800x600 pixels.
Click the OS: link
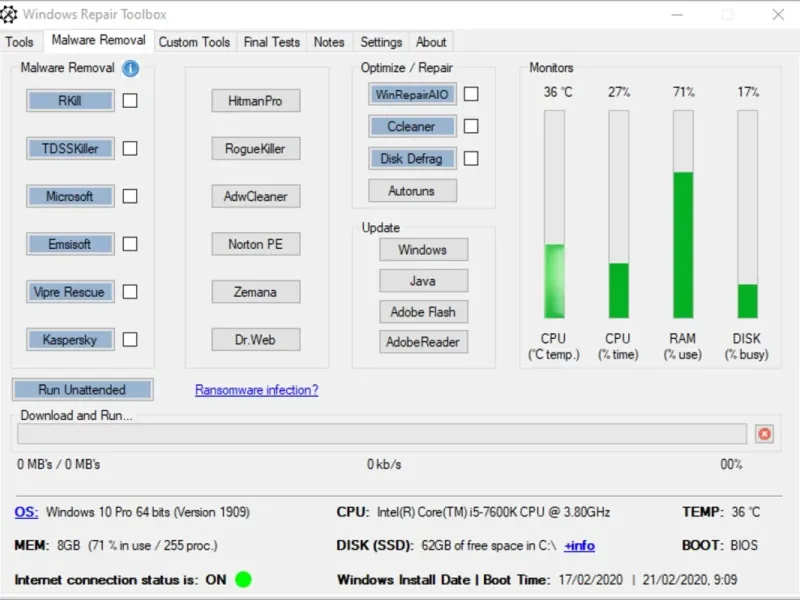click(26, 512)
